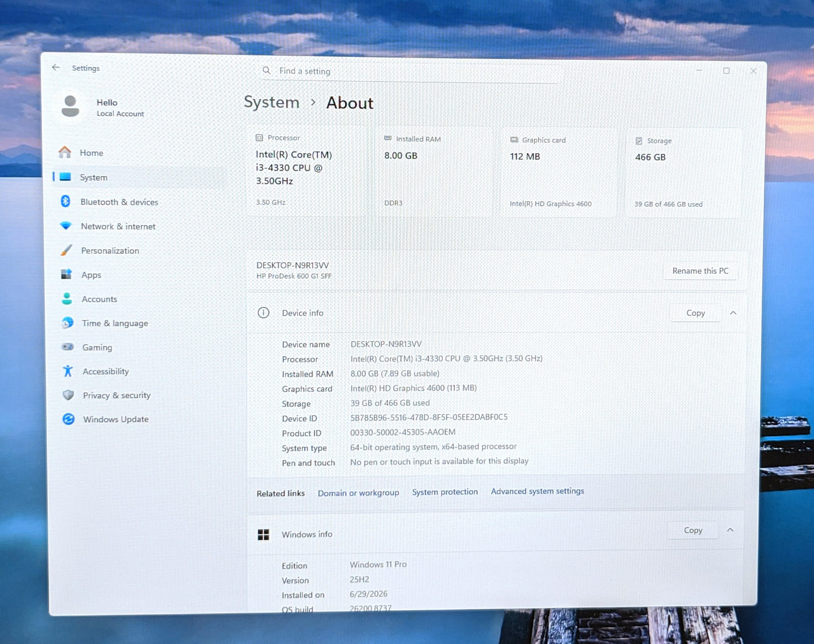
Task: Copy the Device info details
Action: (x=695, y=313)
